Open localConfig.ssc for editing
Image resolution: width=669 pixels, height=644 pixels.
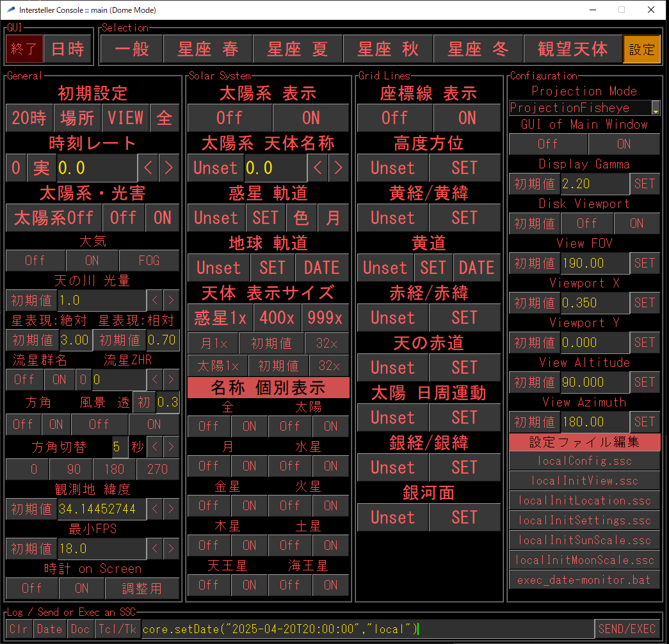click(x=584, y=461)
